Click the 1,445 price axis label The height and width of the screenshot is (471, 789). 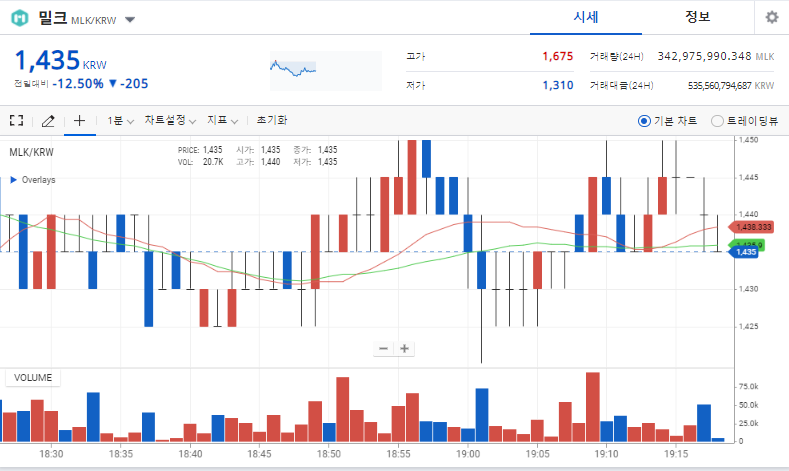tap(749, 178)
